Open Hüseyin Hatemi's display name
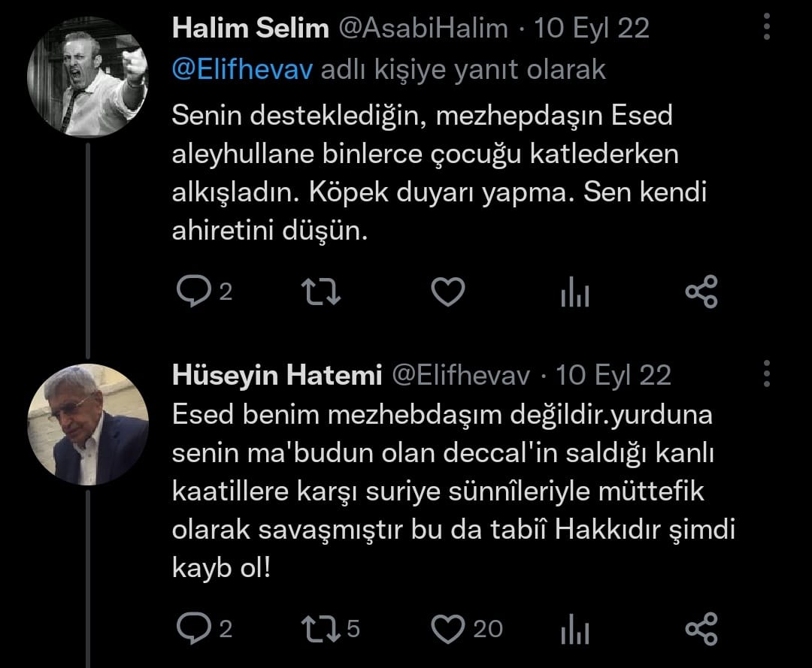Image resolution: width=812 pixels, height=668 pixels. point(277,374)
